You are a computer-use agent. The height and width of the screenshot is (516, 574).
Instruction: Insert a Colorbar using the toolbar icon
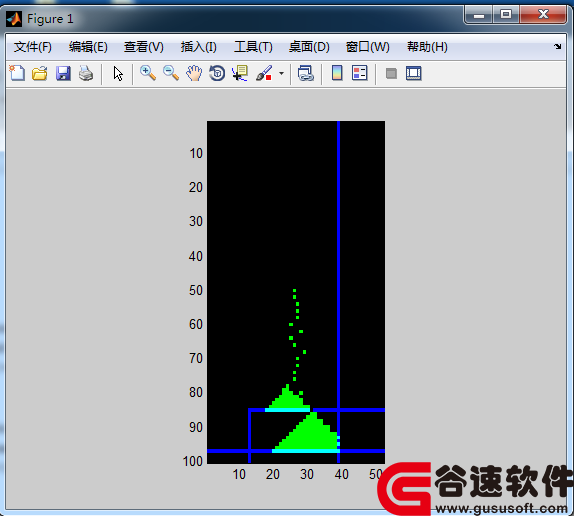point(337,73)
